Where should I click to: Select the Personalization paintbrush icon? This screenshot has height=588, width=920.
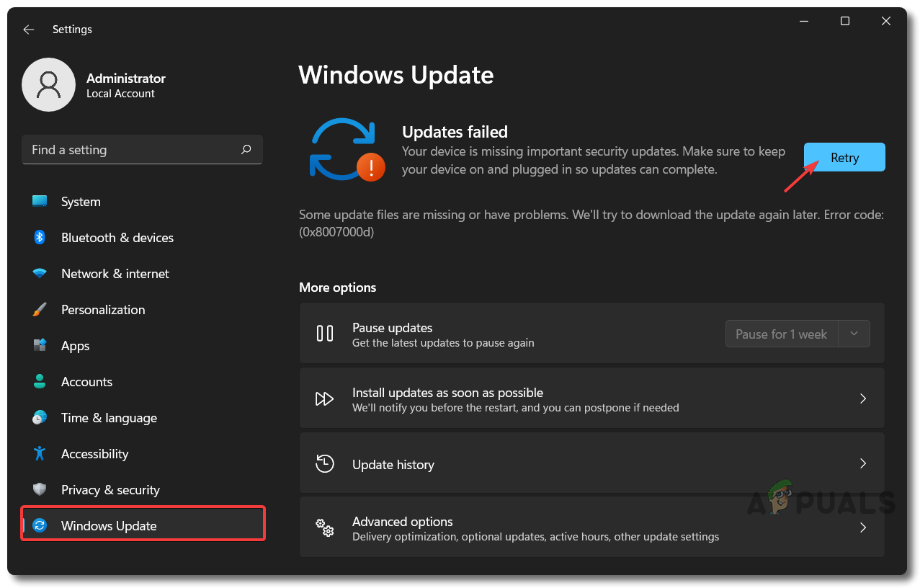click(x=40, y=310)
